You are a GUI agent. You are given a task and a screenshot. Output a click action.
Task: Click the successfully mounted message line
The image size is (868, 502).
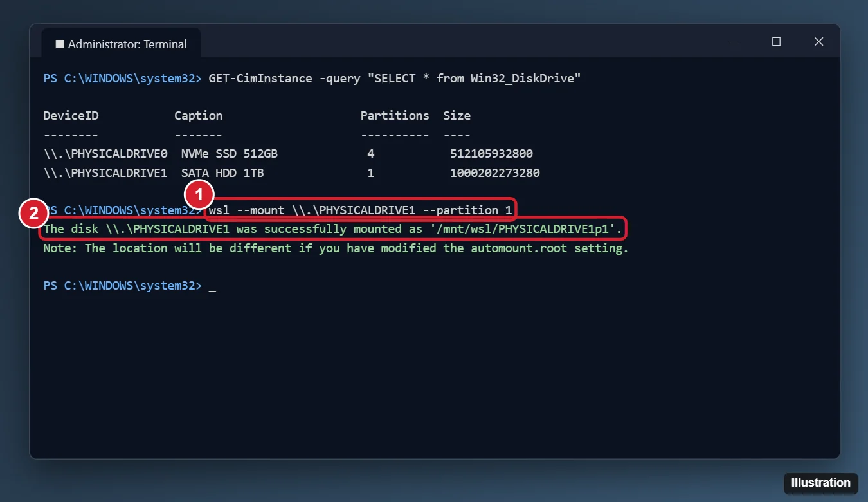click(332, 229)
